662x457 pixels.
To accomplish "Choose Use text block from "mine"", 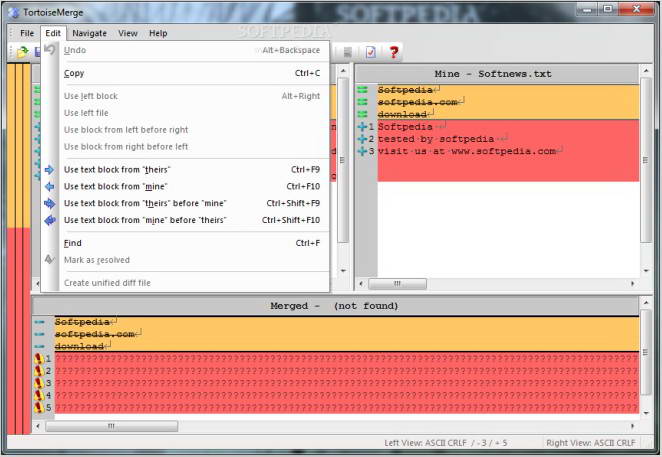I will (115, 187).
